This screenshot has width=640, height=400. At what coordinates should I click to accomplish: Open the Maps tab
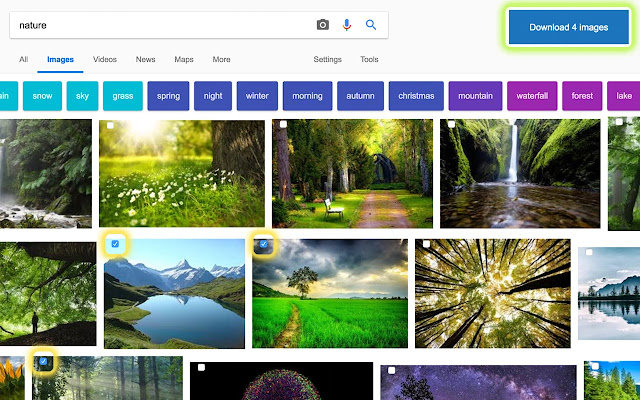point(184,59)
